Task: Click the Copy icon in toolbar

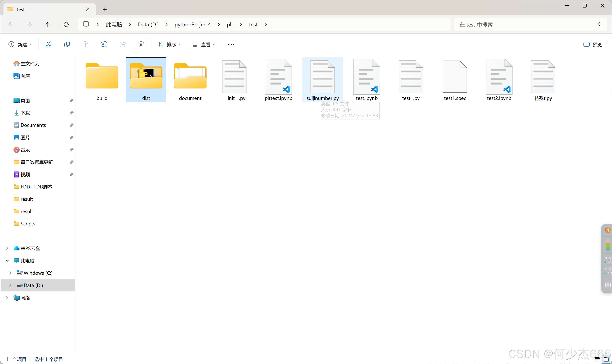Action: [x=67, y=44]
